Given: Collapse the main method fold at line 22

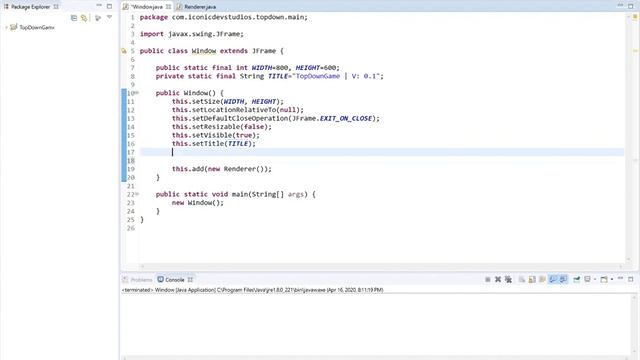Looking at the screenshot, I should [x=137, y=194].
